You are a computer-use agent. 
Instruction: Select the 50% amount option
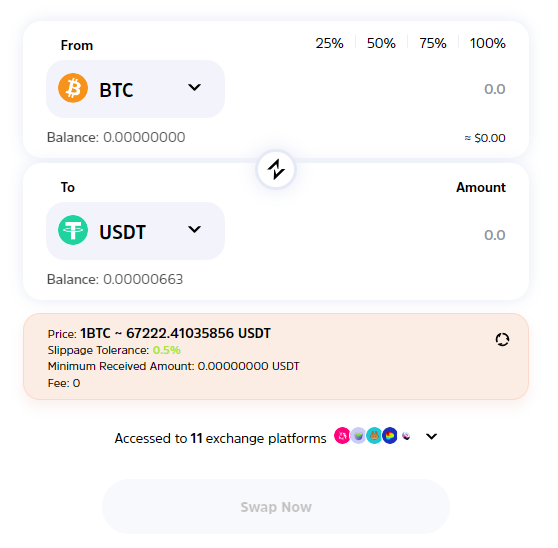coord(381,43)
